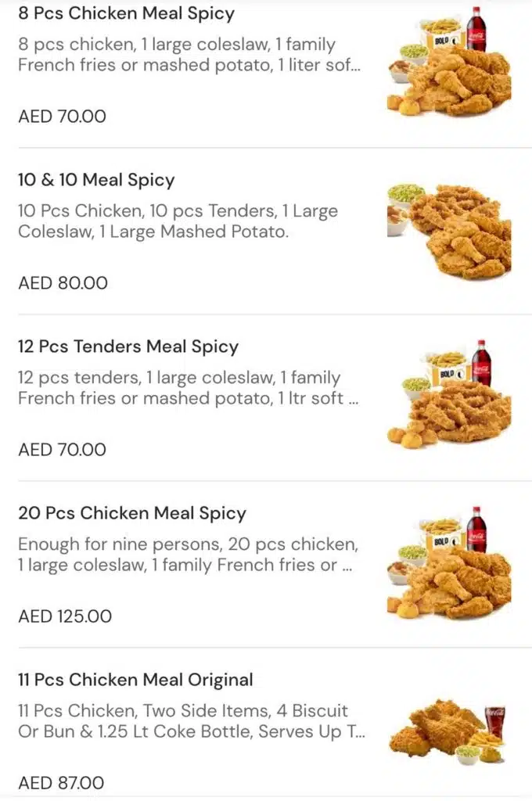Expand the truncated 11 Pcs Chicken description
This screenshot has width=532, height=801.
pyautogui.click(x=192, y=720)
